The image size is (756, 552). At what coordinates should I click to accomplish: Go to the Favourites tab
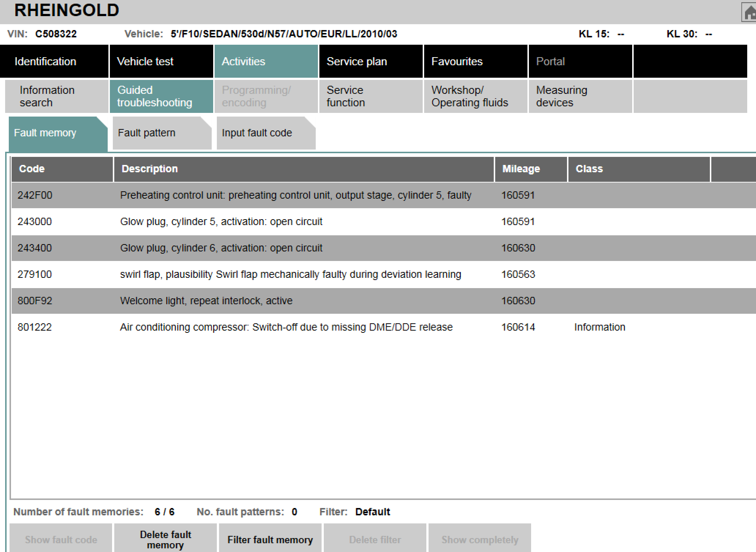(x=475, y=61)
